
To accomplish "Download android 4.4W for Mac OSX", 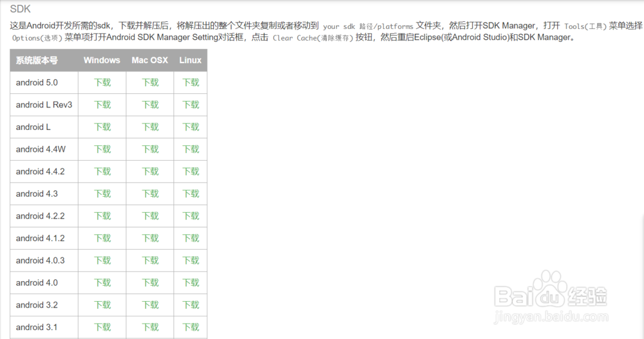I will point(150,149).
